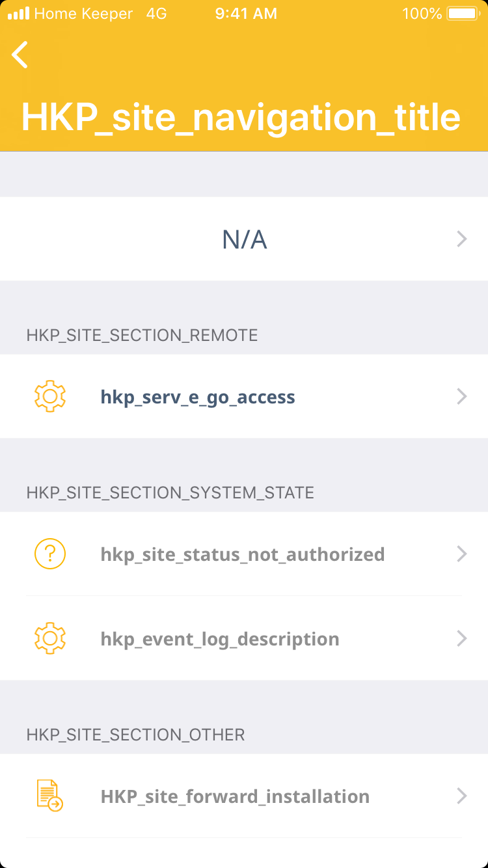
Task: Tap the 9:41 AM clock
Action: (246, 14)
